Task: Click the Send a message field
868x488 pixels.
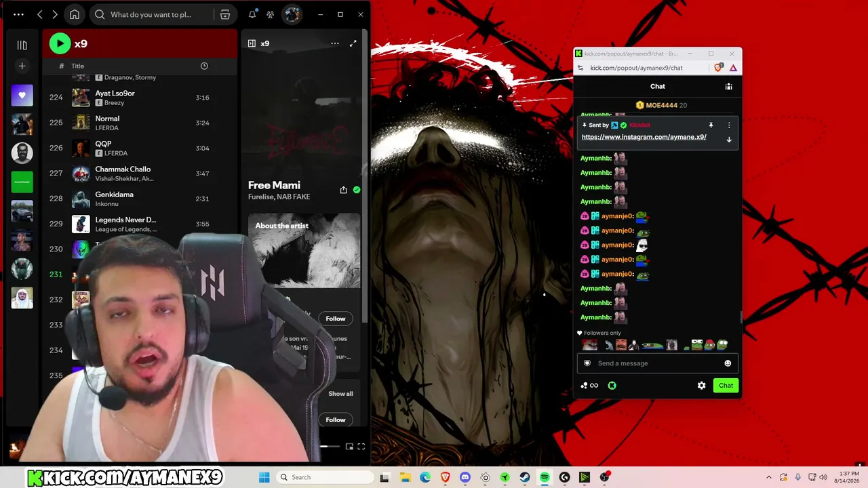Action: coord(658,363)
